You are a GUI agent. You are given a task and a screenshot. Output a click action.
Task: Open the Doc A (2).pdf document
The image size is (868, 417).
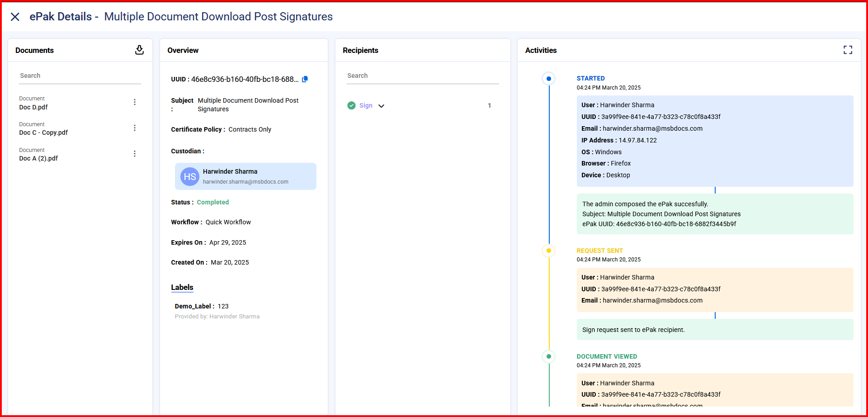click(38, 158)
